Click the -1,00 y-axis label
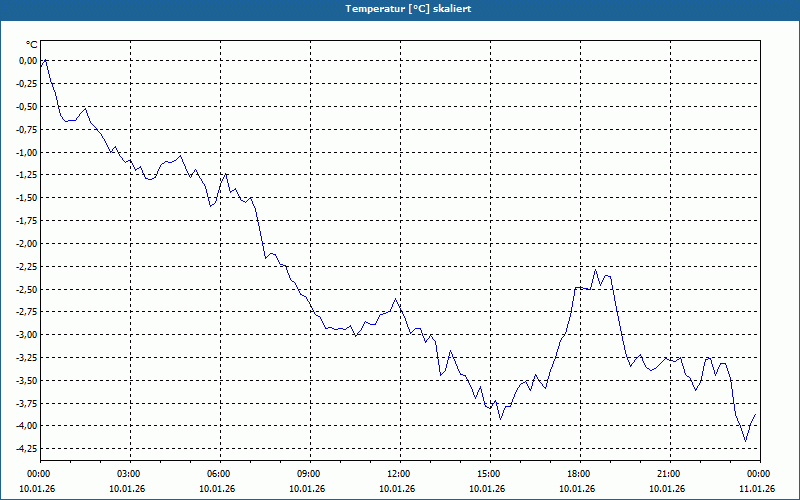 pos(27,153)
